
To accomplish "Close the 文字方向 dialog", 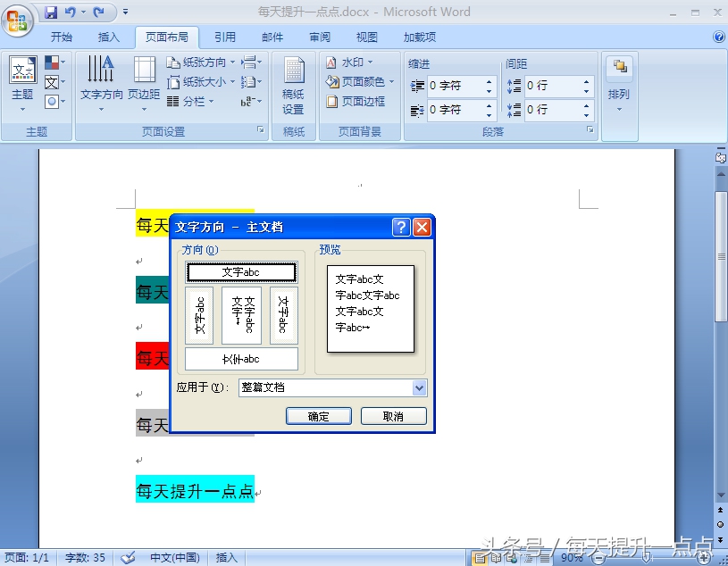I will pos(422,228).
